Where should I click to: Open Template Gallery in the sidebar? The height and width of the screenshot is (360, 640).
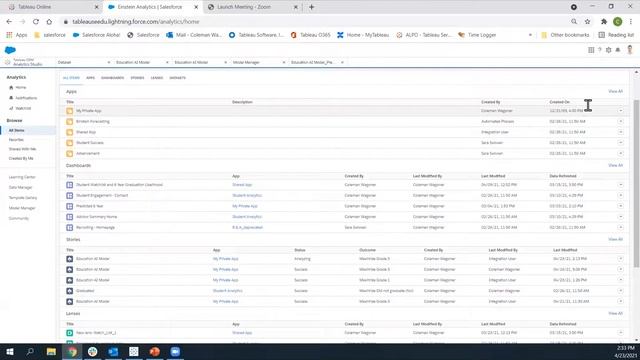(23, 198)
